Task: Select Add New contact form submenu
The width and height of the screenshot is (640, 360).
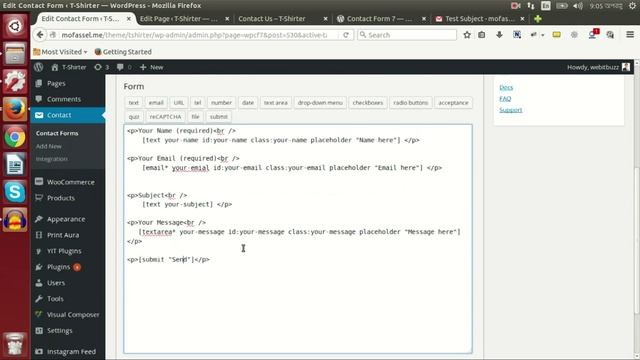Action: pyautogui.click(x=49, y=146)
